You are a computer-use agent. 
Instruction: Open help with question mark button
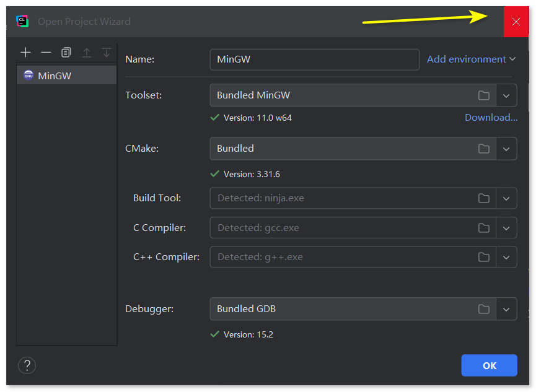coord(27,365)
